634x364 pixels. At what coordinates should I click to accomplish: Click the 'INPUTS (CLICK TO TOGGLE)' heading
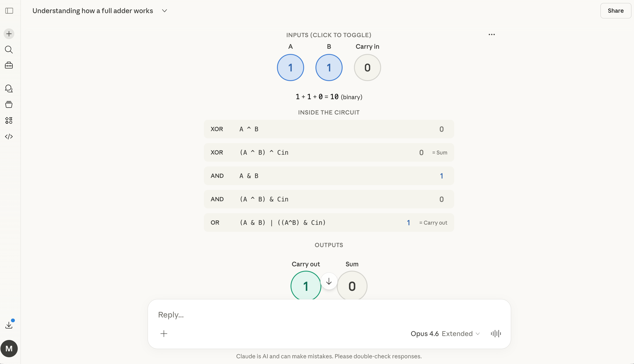tap(329, 35)
